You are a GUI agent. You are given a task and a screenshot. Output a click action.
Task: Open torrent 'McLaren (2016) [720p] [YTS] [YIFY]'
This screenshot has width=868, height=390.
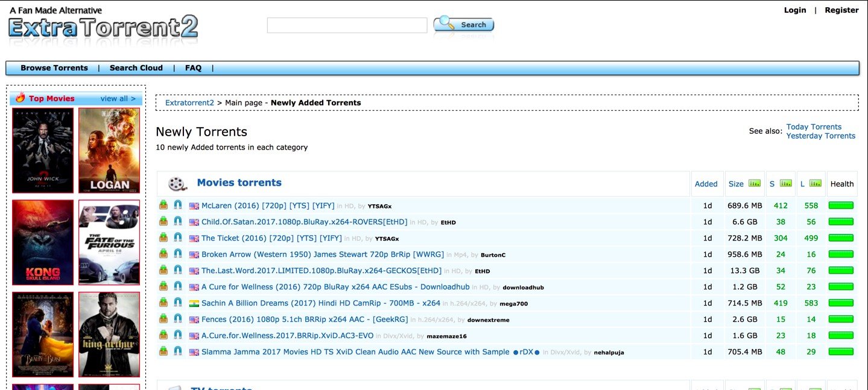[268, 206]
